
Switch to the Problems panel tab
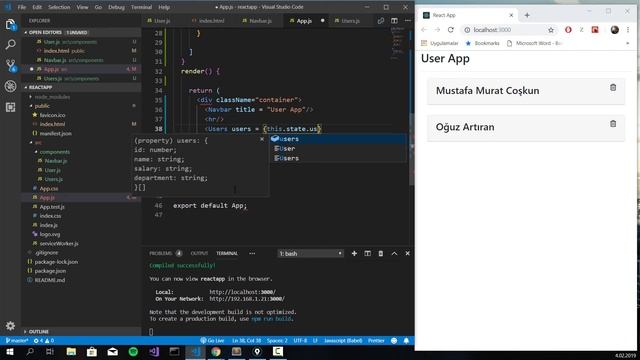(x=165, y=253)
